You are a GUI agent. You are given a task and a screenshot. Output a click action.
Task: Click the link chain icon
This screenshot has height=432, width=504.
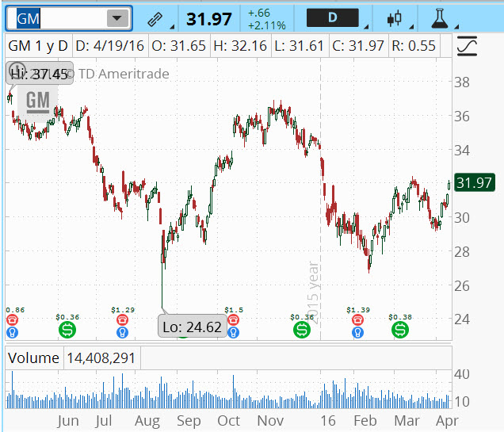pos(155,19)
